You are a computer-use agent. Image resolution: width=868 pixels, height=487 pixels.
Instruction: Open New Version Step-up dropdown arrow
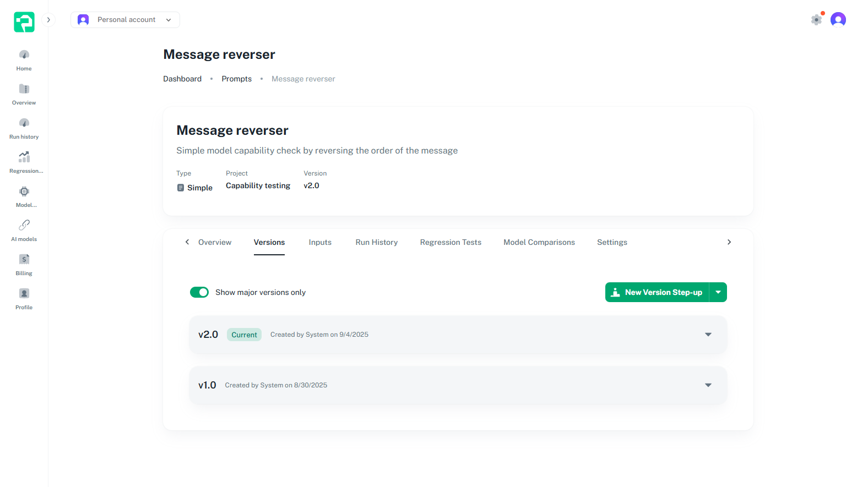point(718,292)
